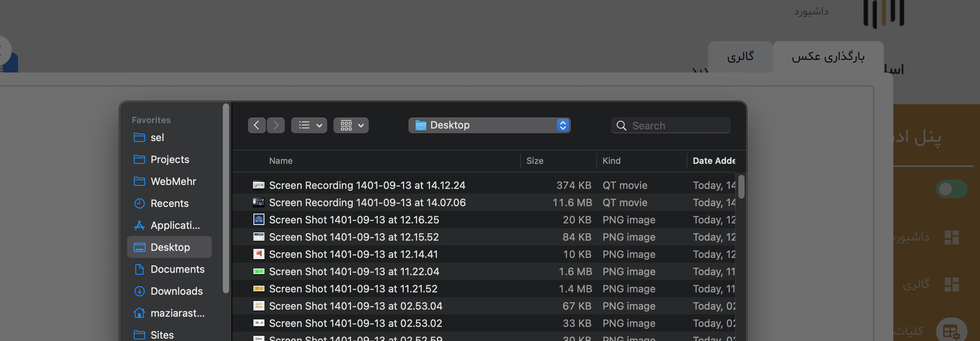The height and width of the screenshot is (341, 980).
Task: Open the maziarast home folder
Action: click(x=177, y=313)
